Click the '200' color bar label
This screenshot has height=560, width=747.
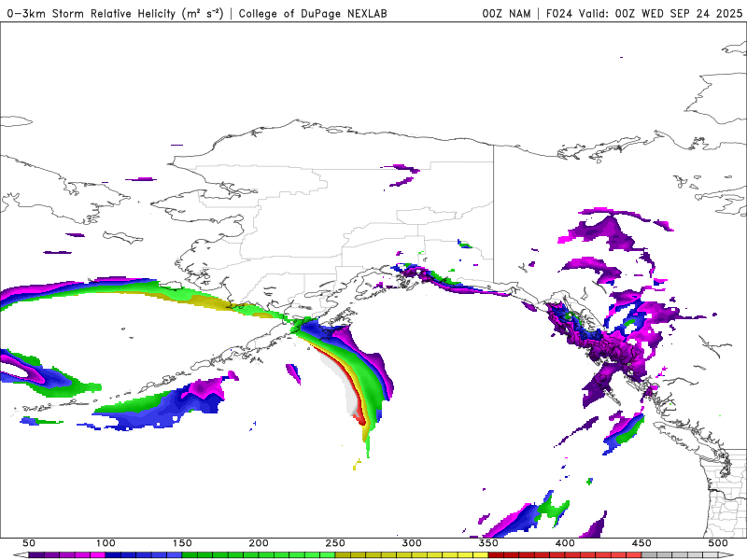pyautogui.click(x=259, y=543)
